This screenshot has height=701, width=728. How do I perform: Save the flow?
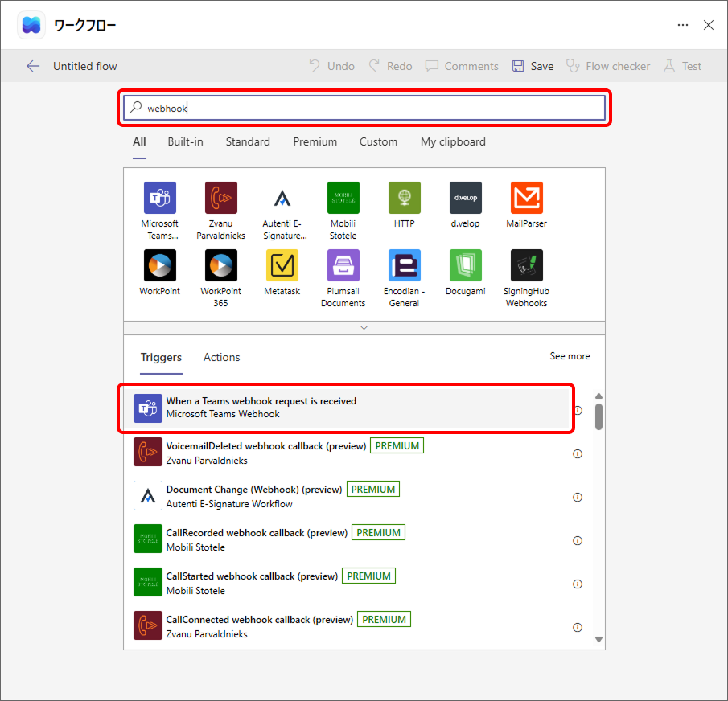[x=533, y=66]
